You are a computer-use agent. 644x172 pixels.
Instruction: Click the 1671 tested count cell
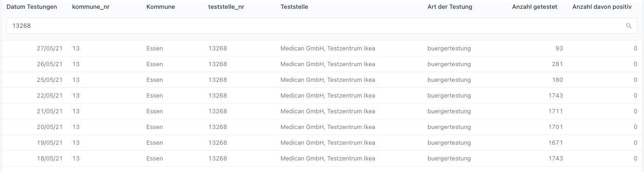(555, 143)
